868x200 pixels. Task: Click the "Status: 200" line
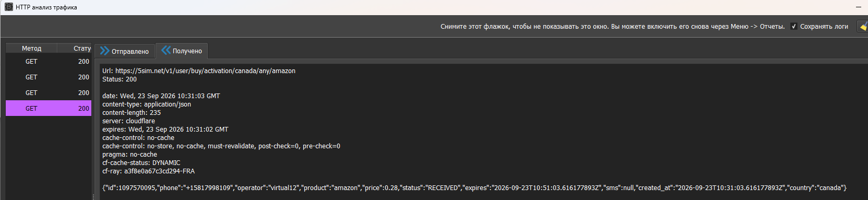pos(120,79)
